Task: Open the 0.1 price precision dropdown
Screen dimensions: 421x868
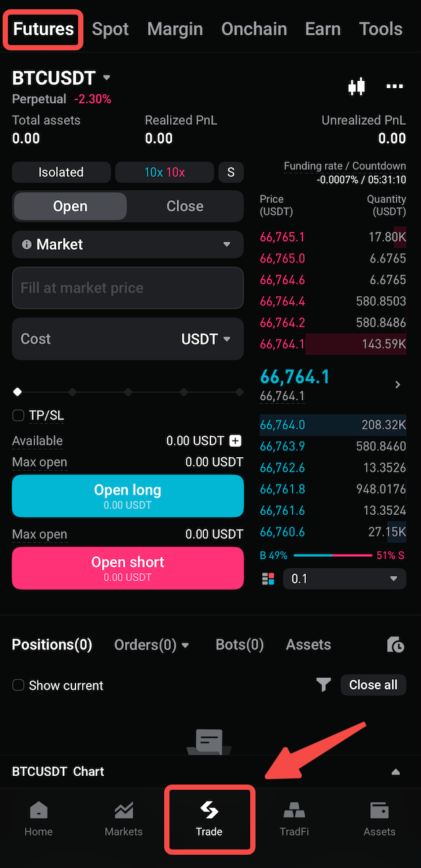Action: (344, 578)
